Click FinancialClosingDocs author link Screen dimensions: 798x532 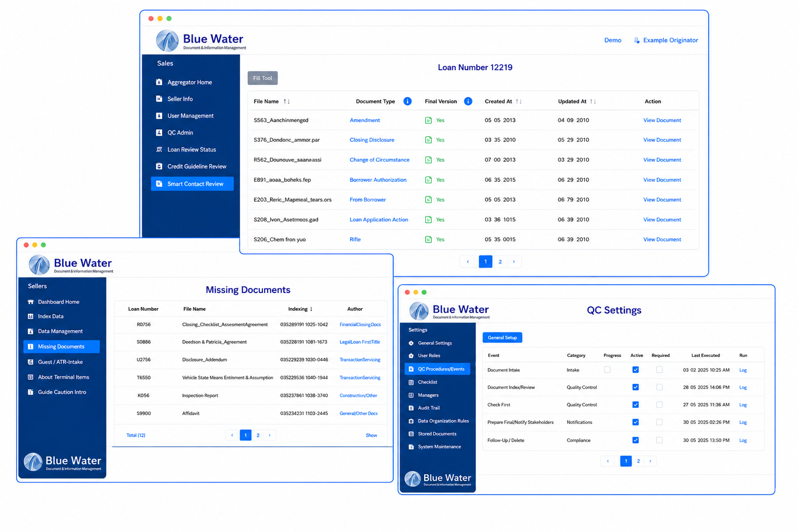[x=360, y=325]
